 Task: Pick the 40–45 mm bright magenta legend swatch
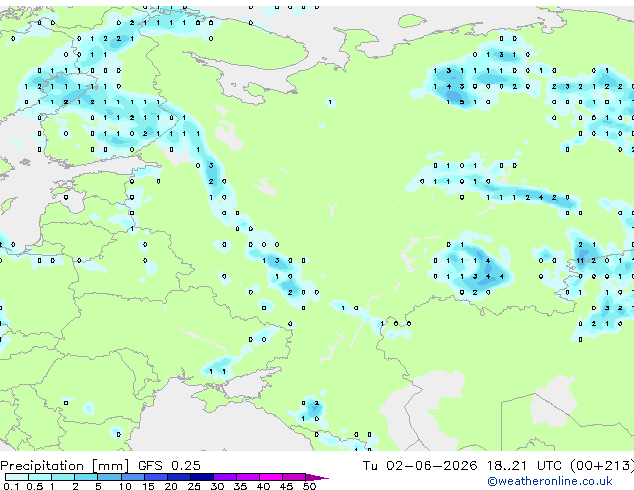coord(271,477)
